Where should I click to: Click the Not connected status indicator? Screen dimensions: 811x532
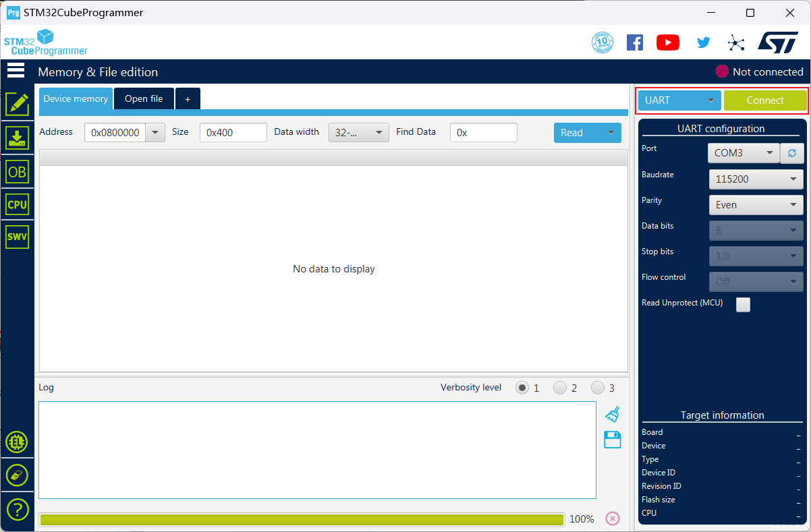pyautogui.click(x=760, y=71)
